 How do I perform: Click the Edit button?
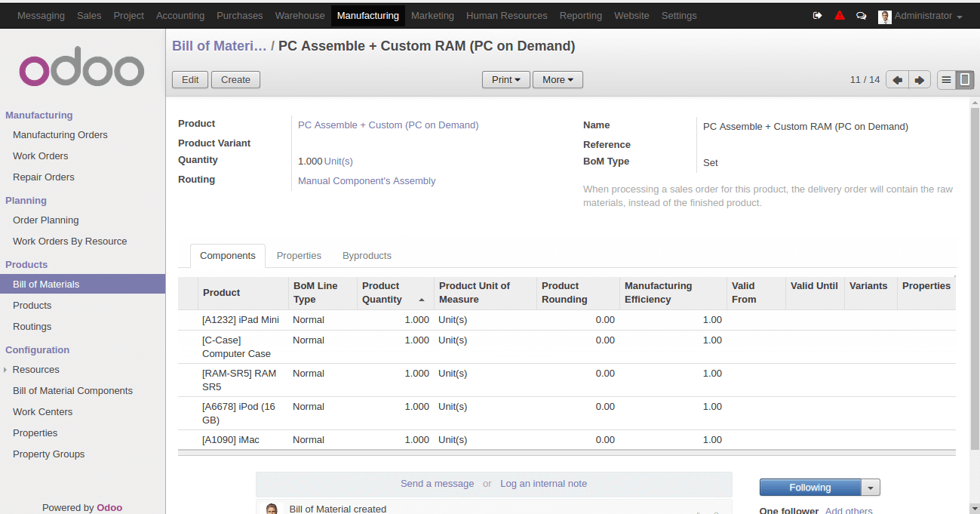[190, 80]
